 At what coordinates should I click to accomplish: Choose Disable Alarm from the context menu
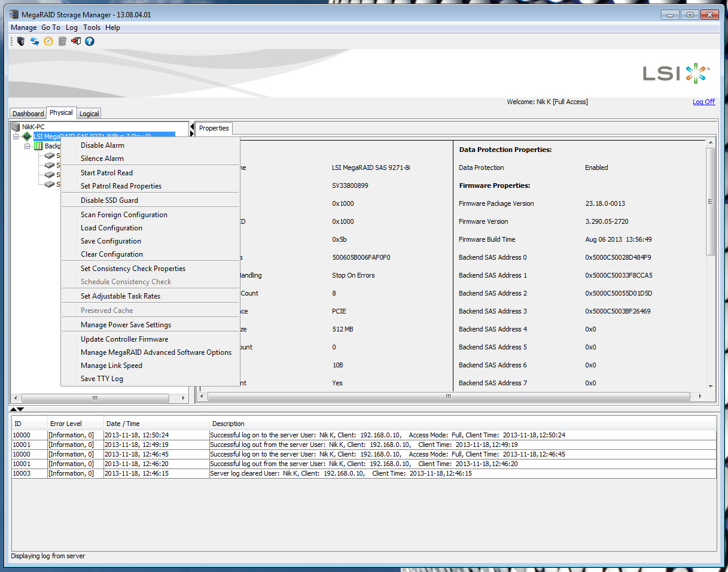click(102, 145)
